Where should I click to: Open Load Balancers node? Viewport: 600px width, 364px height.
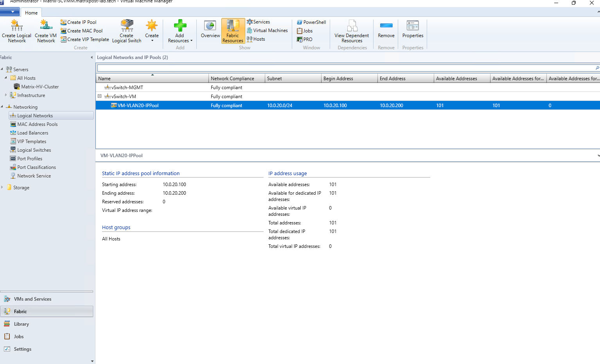coord(29,133)
